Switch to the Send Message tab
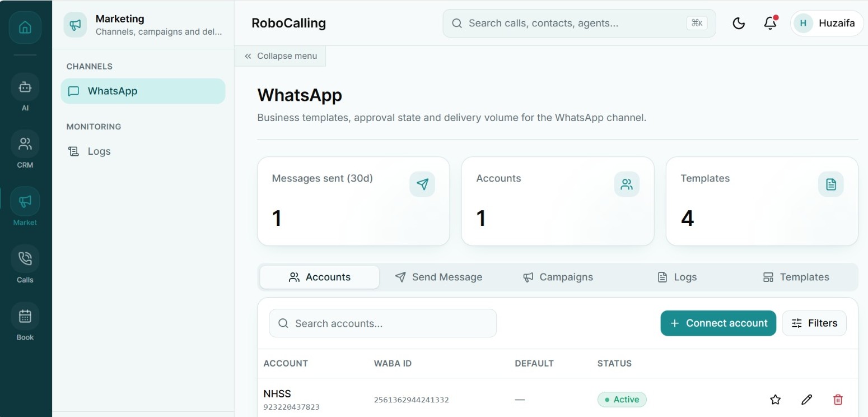 point(438,277)
